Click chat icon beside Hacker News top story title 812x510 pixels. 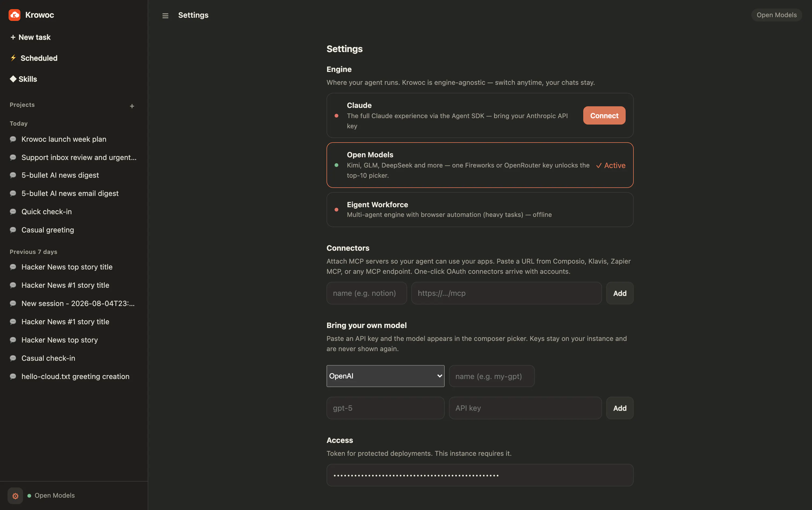point(13,267)
